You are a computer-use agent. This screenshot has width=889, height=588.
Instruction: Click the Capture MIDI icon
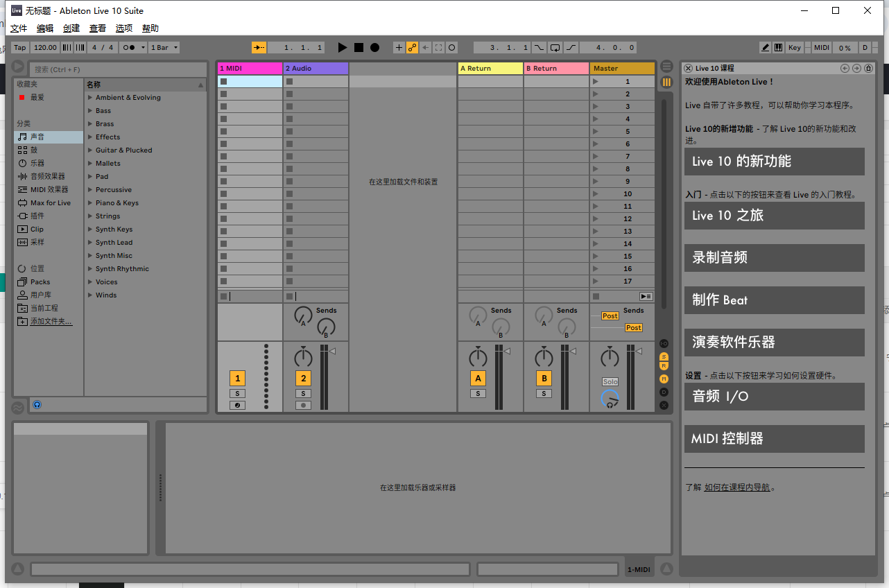pyautogui.click(x=439, y=47)
